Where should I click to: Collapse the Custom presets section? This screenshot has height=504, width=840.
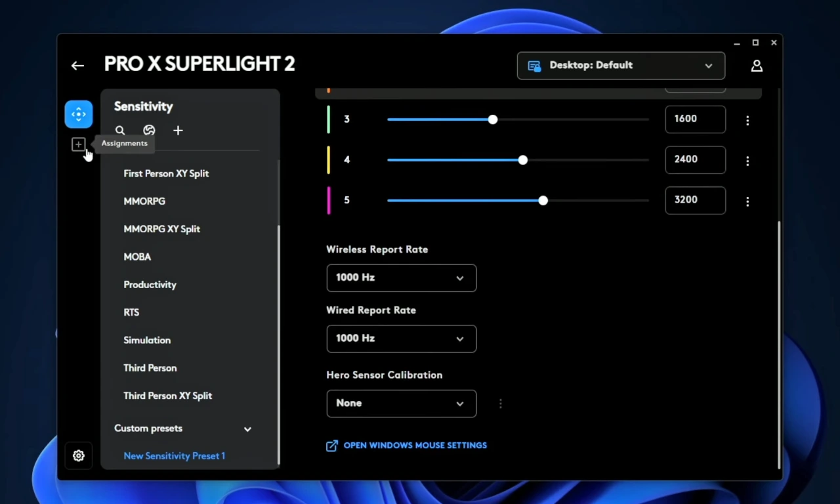(x=247, y=429)
